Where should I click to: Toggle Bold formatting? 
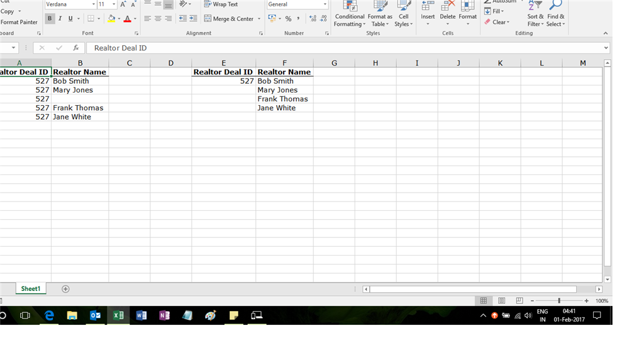click(50, 18)
